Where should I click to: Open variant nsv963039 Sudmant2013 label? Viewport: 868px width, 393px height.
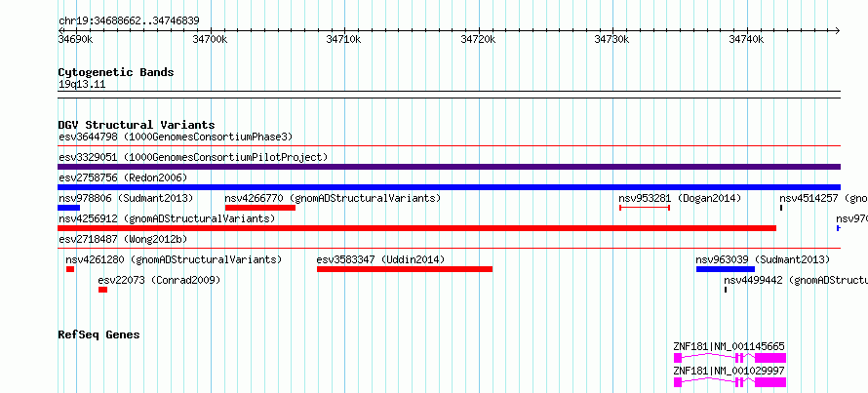763,259
